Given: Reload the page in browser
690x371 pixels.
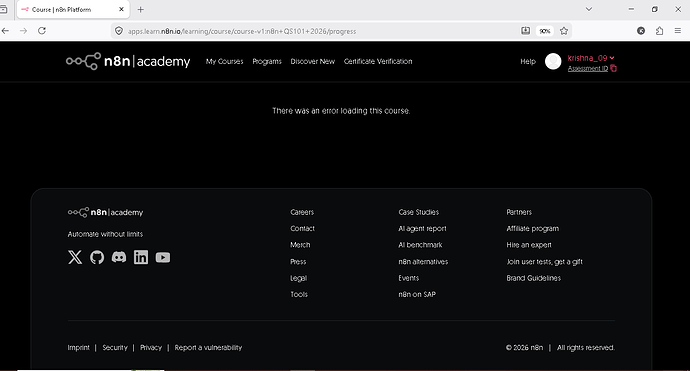Looking at the screenshot, I should click(x=42, y=31).
